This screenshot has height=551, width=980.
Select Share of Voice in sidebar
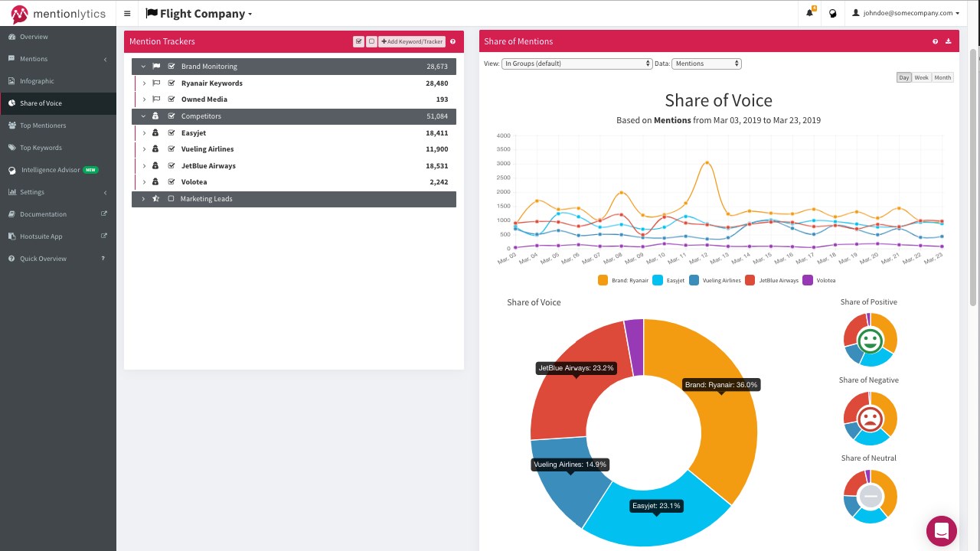[58, 103]
